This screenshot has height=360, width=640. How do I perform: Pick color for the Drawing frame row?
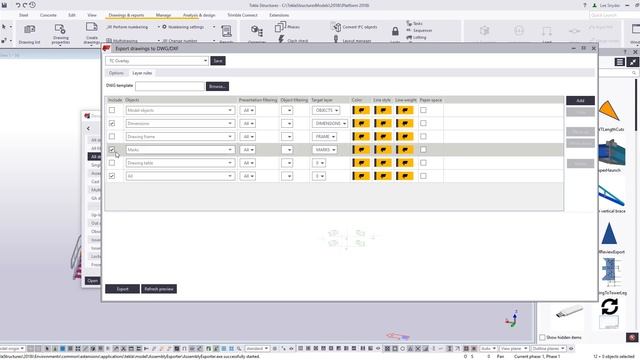tap(361, 136)
